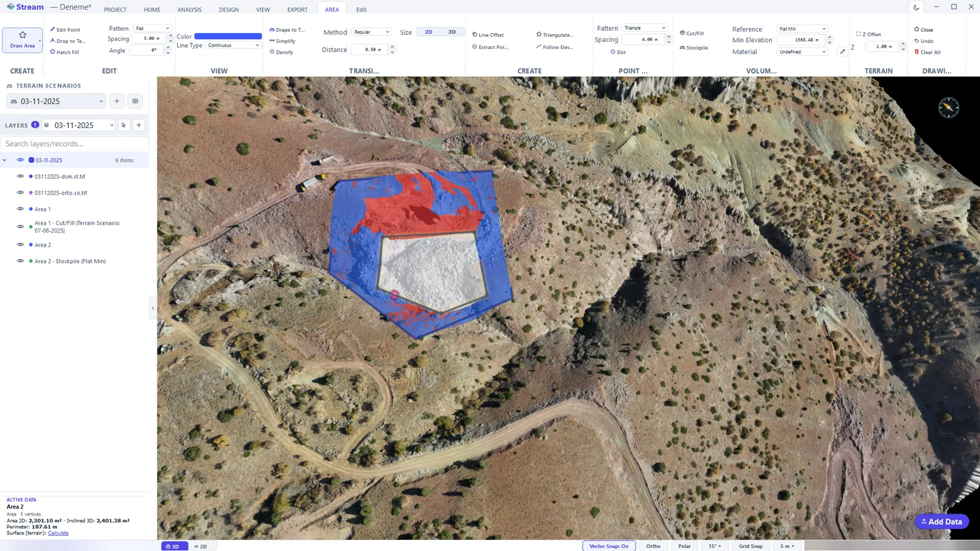Image resolution: width=980 pixels, height=551 pixels.
Task: Toggle visibility of Area 1 layer
Action: 20,209
